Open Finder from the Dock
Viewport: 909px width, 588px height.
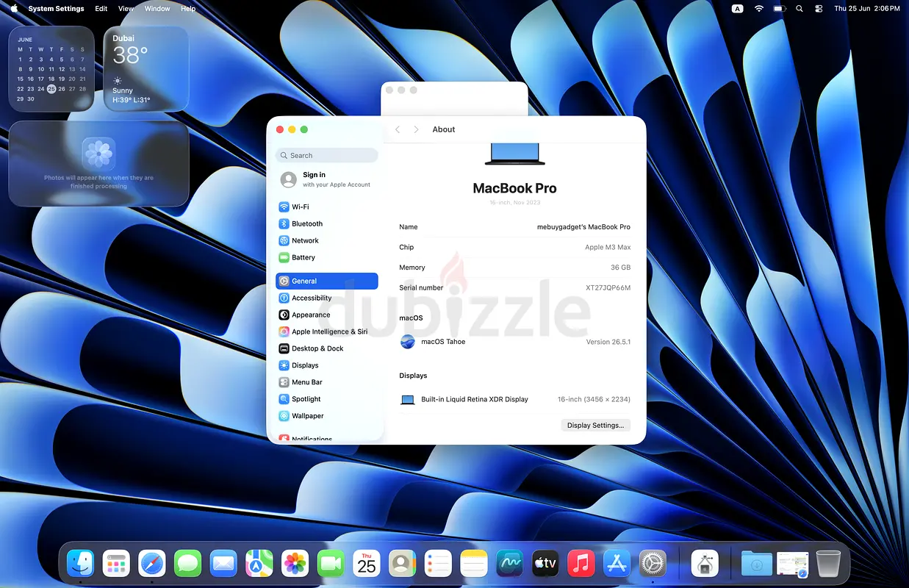(81, 564)
